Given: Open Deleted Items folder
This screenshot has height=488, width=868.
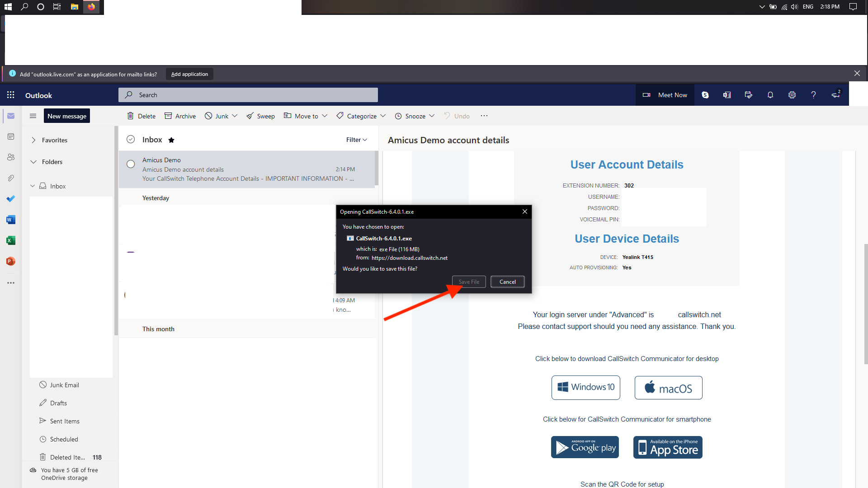Looking at the screenshot, I should coord(67,457).
